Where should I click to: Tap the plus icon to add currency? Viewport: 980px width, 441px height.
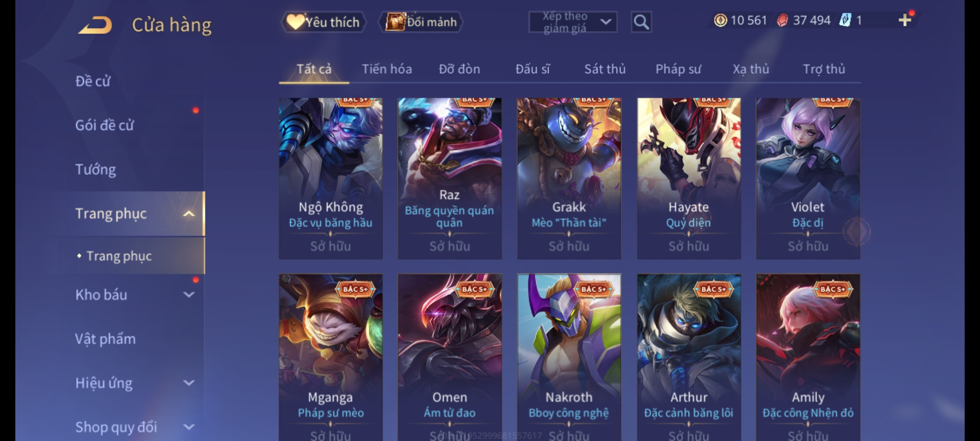[x=904, y=20]
